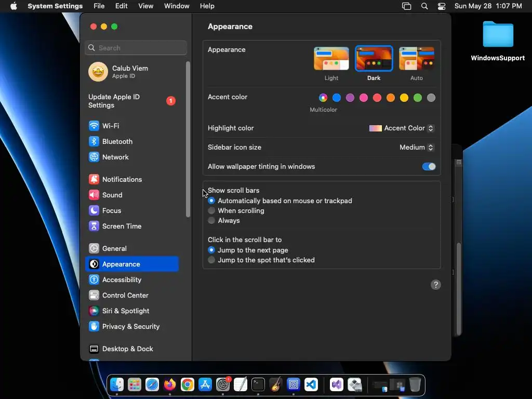Select Automatically based on mouse or trackpad
The height and width of the screenshot is (399, 532).
[x=211, y=201]
